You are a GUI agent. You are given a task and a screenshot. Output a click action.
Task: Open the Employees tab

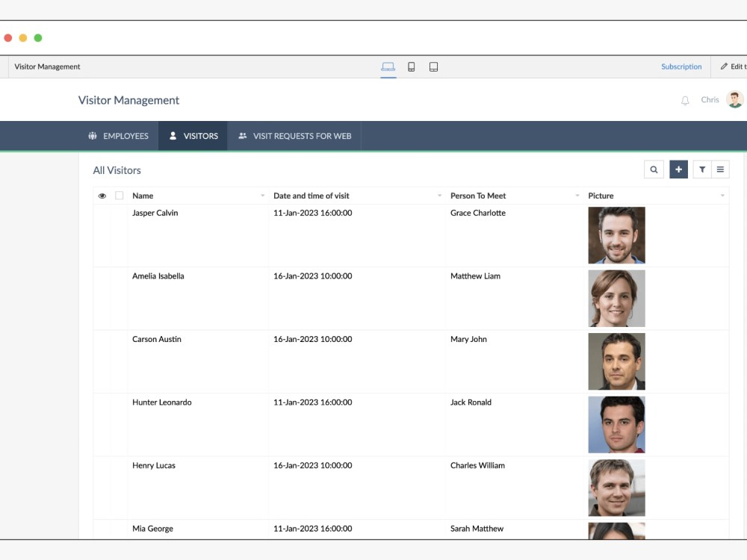pos(119,136)
